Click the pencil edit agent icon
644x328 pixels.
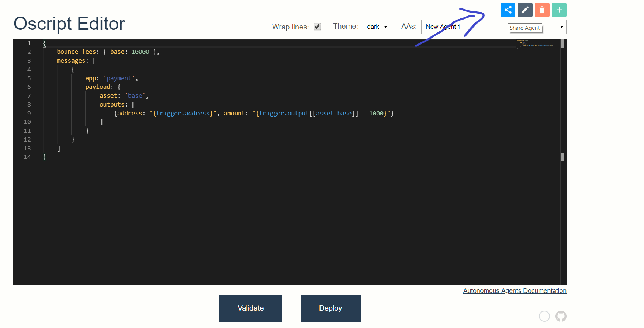525,10
